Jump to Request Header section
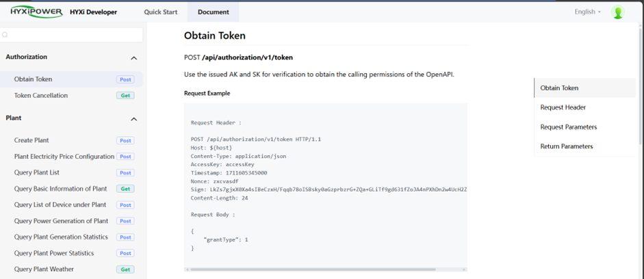 (x=563, y=107)
